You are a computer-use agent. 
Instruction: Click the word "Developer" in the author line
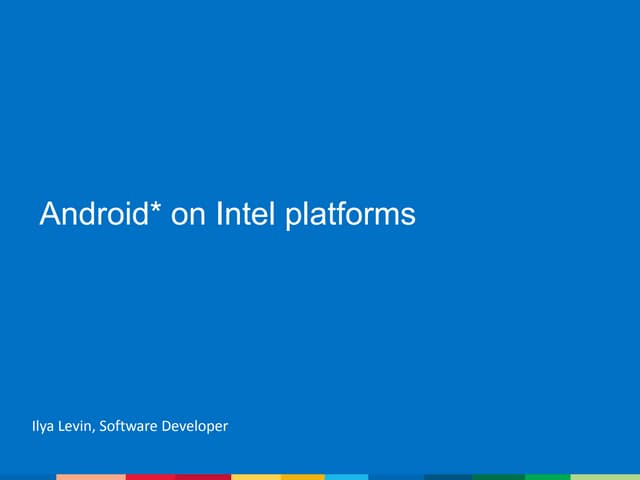coord(195,427)
